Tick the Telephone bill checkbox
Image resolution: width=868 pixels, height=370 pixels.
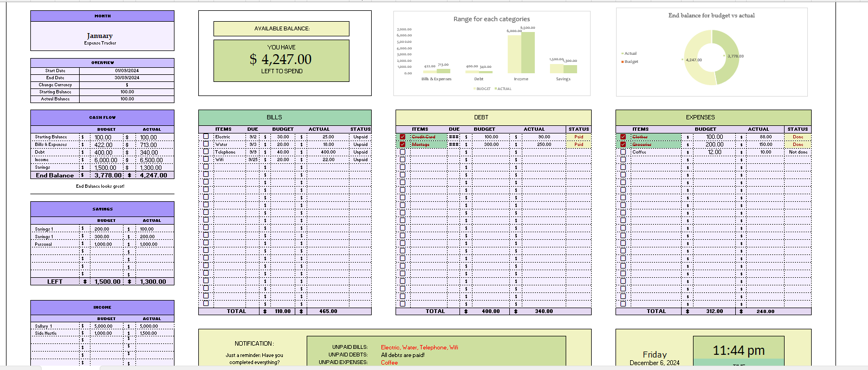coord(206,152)
